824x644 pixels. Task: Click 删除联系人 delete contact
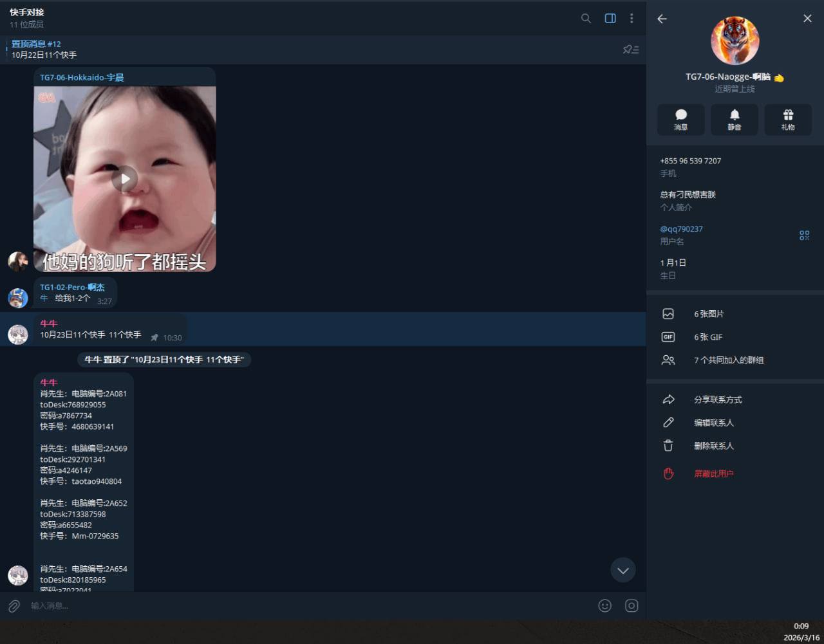tap(735, 446)
